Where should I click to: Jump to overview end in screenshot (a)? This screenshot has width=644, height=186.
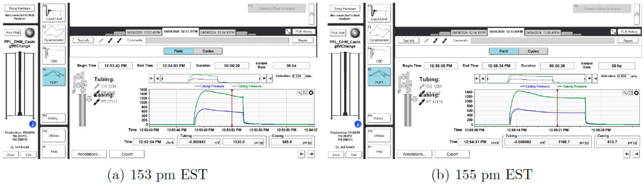click(270, 79)
